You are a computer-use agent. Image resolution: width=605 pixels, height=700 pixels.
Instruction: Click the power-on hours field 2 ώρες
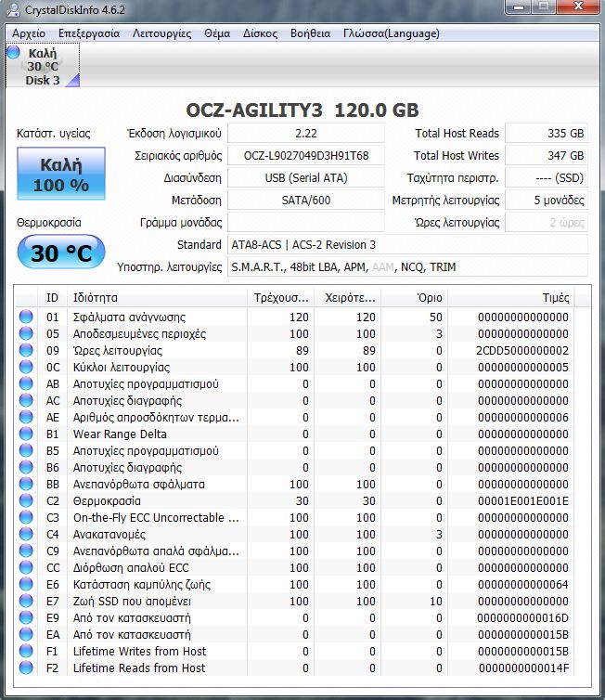coord(547,222)
